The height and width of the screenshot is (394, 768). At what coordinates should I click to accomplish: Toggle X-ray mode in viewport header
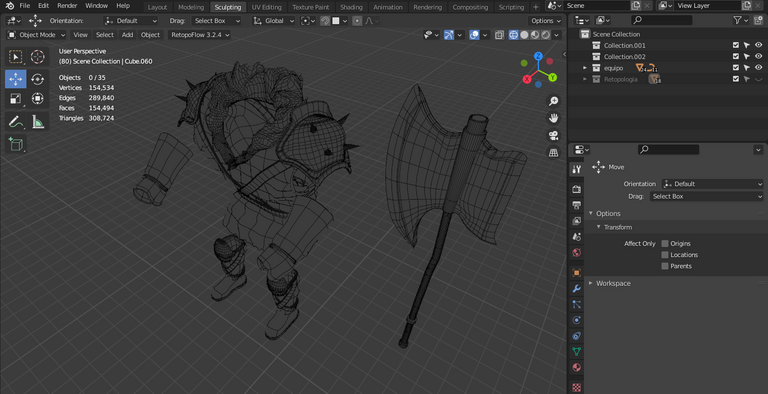499,35
